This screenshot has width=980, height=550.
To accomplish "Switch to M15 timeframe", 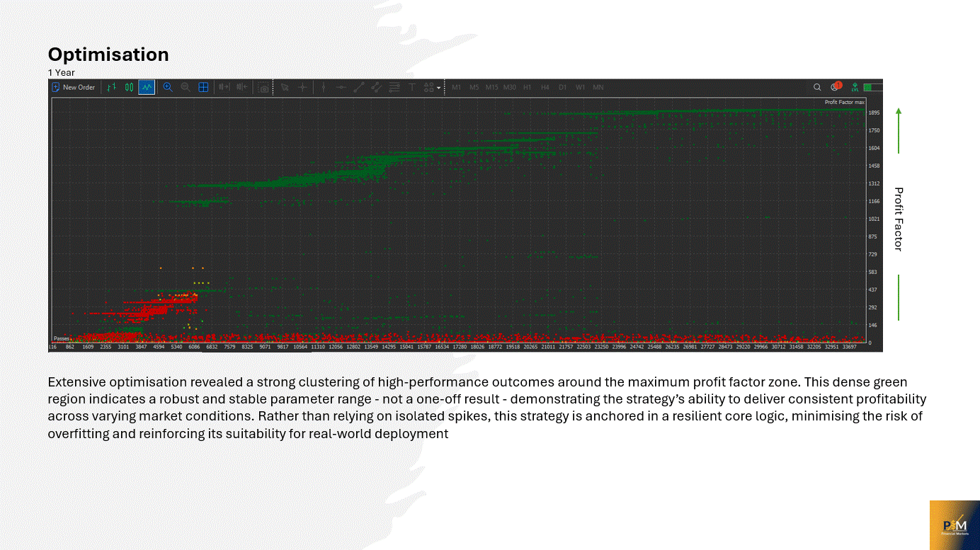I will click(492, 87).
